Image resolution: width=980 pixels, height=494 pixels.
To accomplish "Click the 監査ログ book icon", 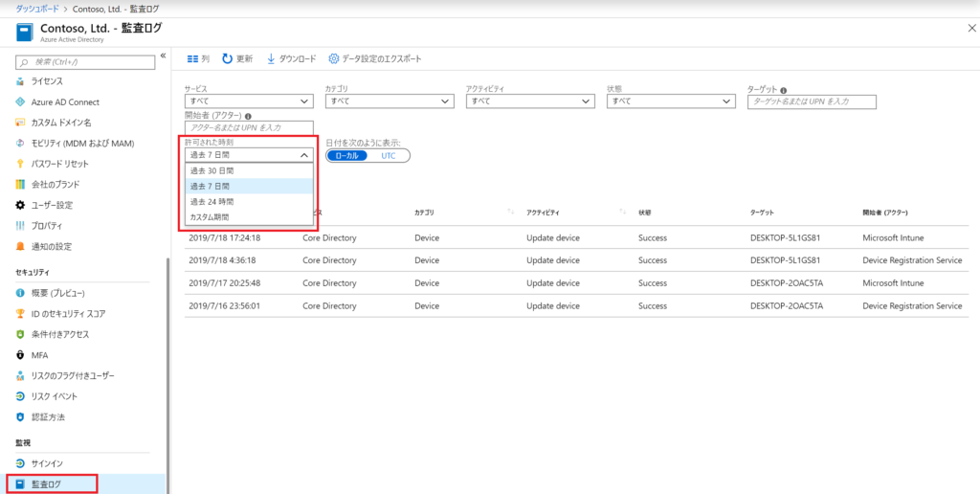I will coord(20,484).
